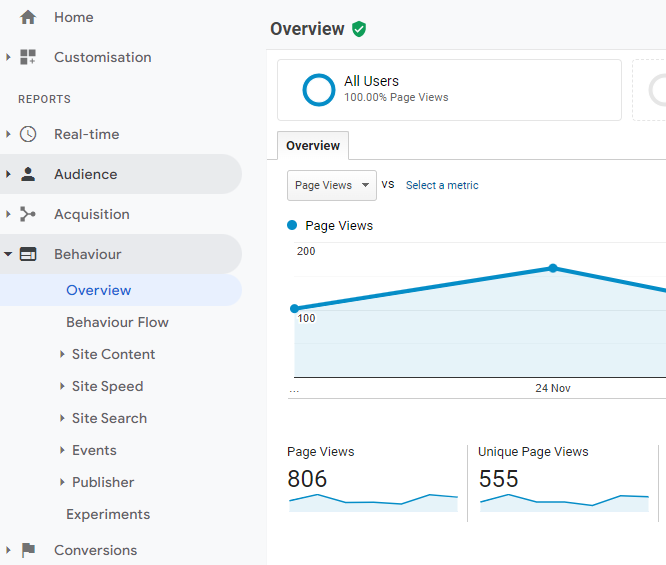Click the Select a metric link
This screenshot has width=666, height=565.
442,185
